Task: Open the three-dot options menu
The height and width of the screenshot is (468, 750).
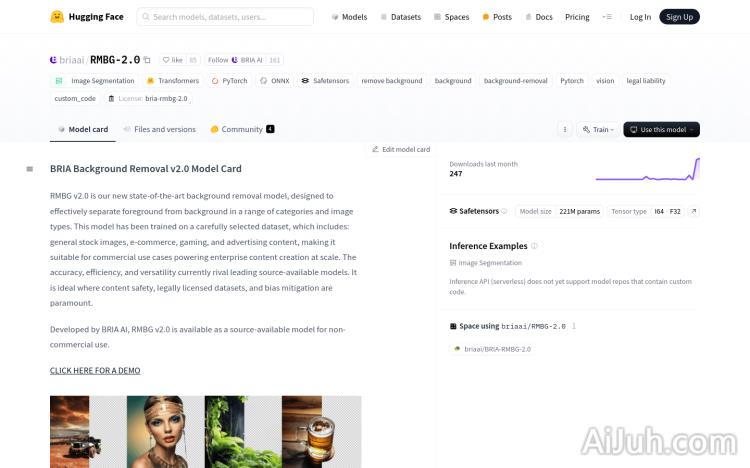Action: pos(564,129)
